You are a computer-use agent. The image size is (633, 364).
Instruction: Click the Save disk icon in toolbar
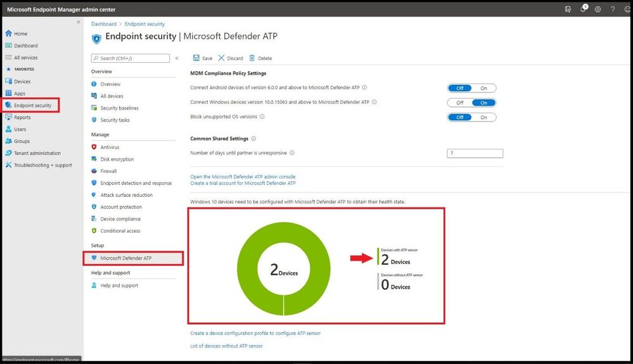click(x=196, y=58)
